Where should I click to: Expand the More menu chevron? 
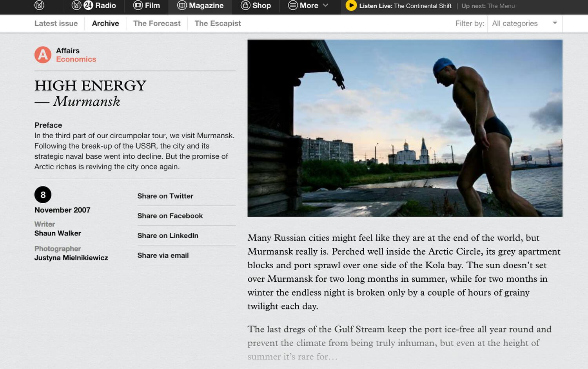click(325, 5)
